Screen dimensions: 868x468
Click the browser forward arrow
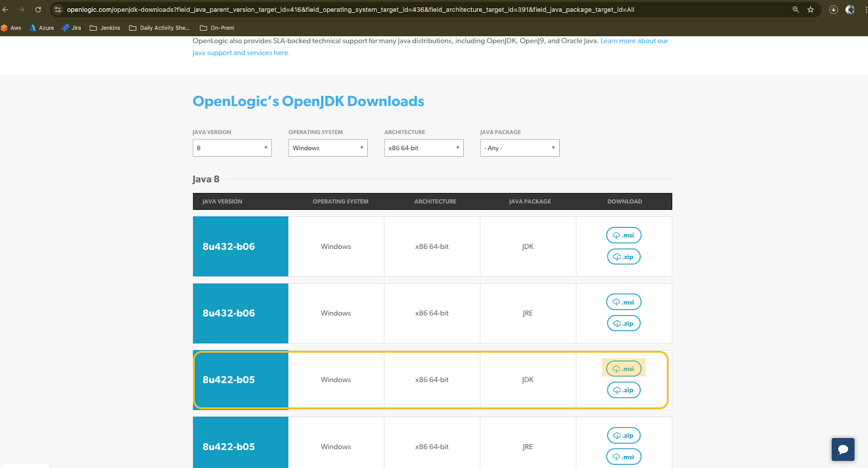coord(22,10)
